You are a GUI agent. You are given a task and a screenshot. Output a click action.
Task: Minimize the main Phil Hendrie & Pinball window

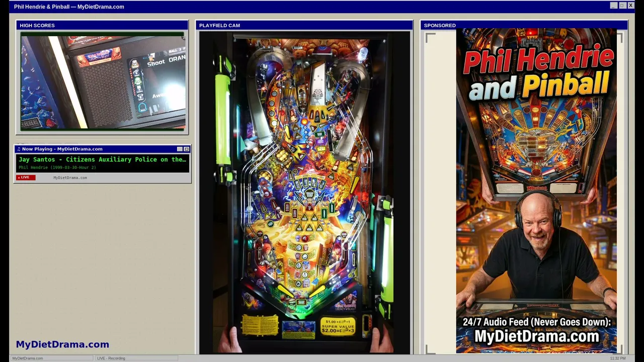[x=613, y=6]
